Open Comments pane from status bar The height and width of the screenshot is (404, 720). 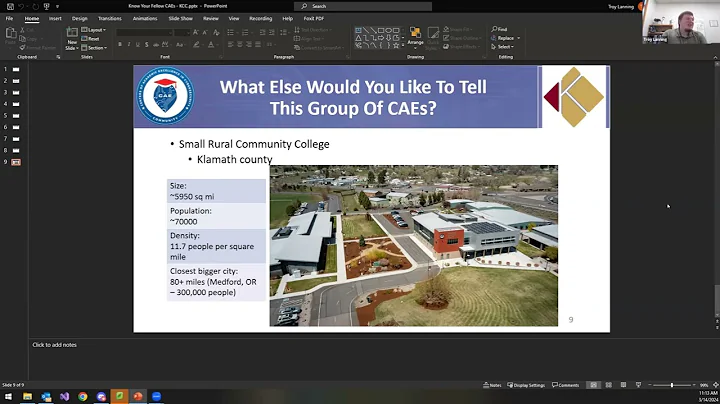[565, 385]
